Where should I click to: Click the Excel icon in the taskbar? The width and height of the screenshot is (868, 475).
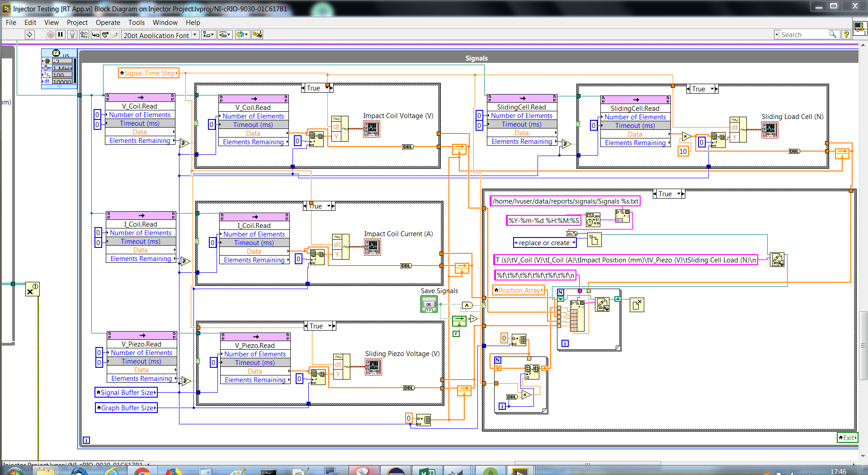[427, 471]
